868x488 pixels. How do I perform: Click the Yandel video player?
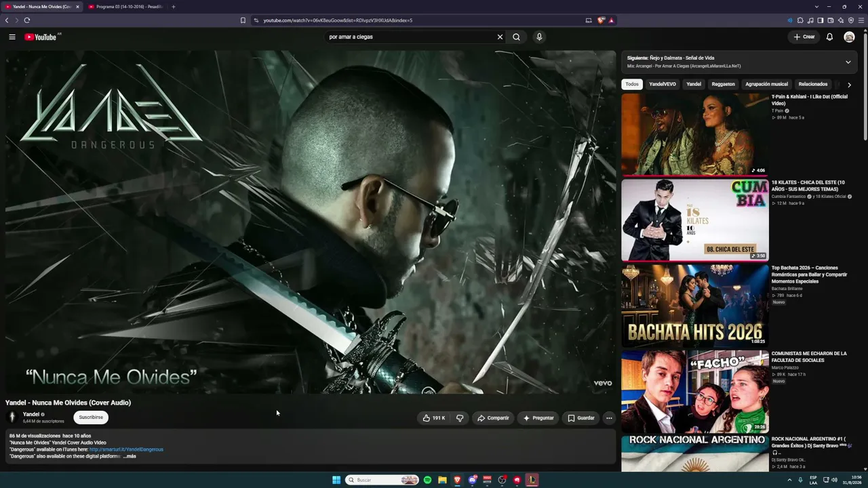click(311, 222)
